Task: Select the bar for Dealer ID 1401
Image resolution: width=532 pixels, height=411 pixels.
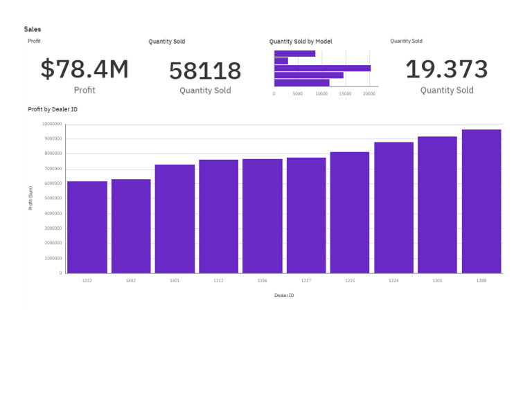Action: click(x=175, y=219)
